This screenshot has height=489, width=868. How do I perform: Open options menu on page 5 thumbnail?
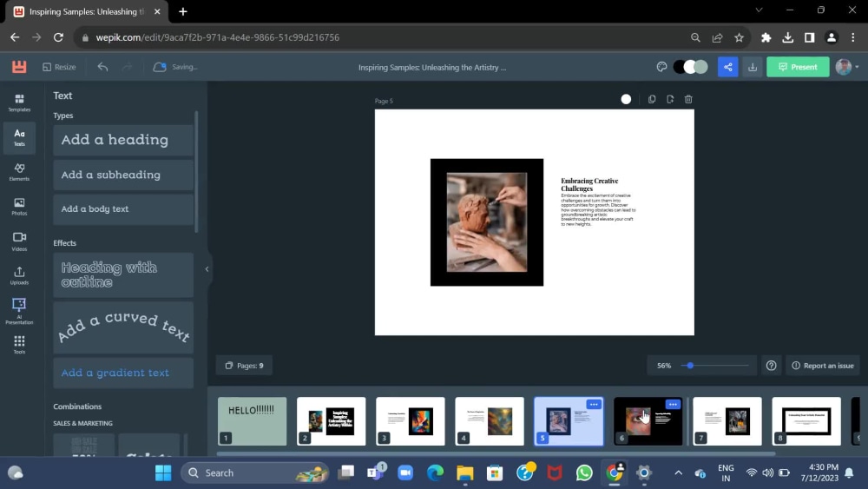click(594, 404)
